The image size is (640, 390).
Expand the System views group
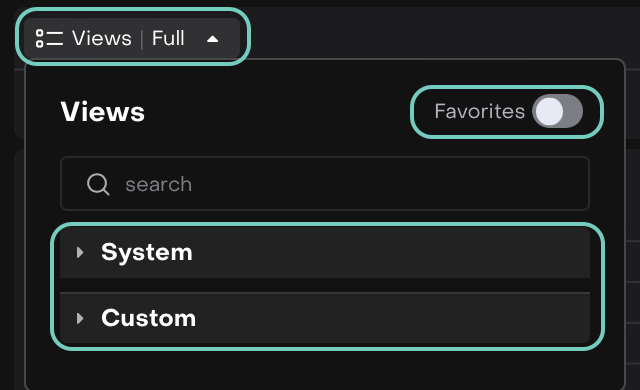[324, 253]
